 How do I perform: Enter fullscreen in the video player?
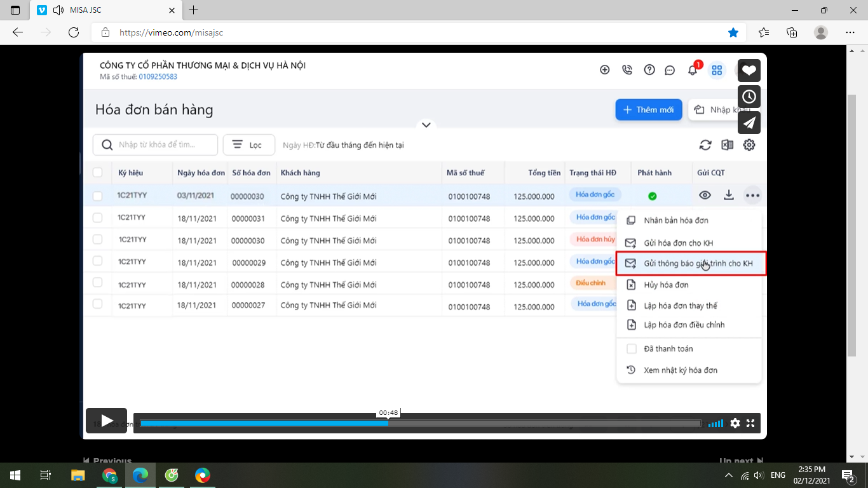[x=750, y=423]
